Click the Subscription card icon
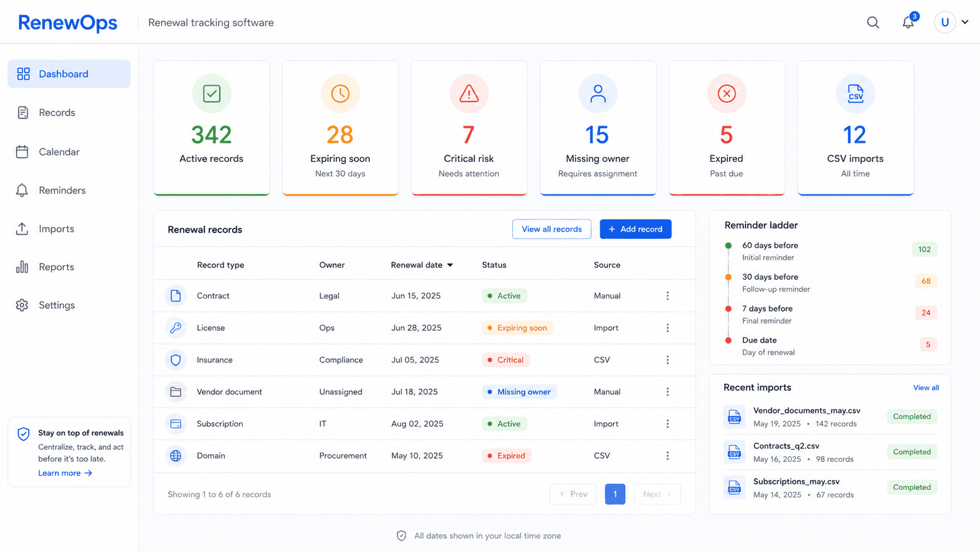This screenshot has width=980, height=552. [176, 424]
